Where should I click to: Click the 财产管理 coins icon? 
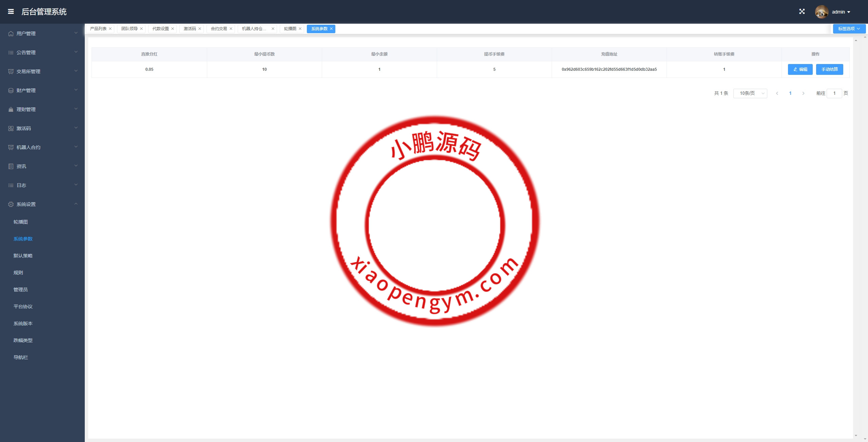coord(11,90)
